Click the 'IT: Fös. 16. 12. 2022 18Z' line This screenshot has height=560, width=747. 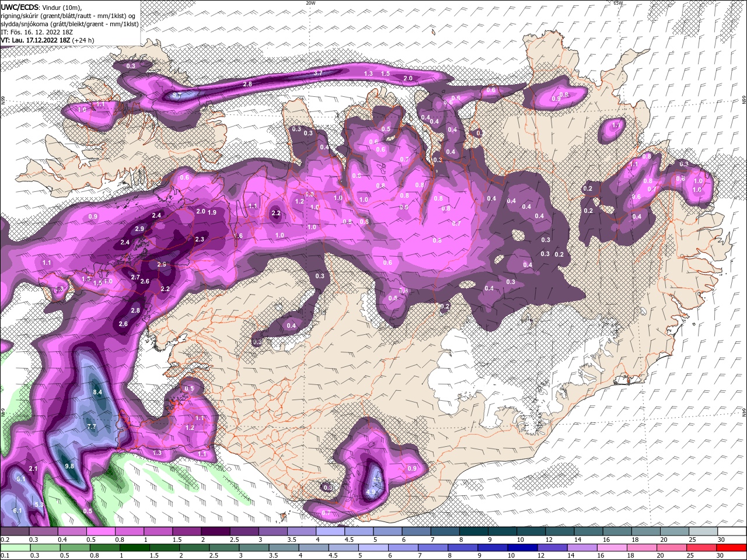[36, 32]
